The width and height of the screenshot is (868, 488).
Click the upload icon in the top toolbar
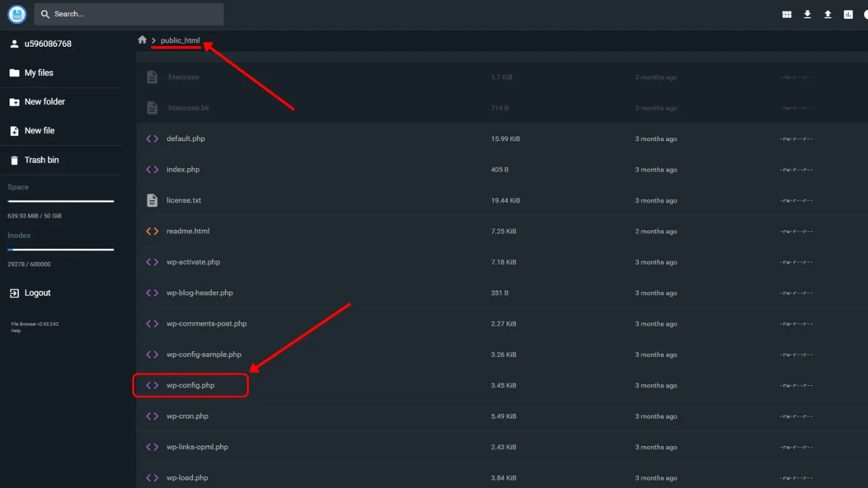pyautogui.click(x=827, y=14)
